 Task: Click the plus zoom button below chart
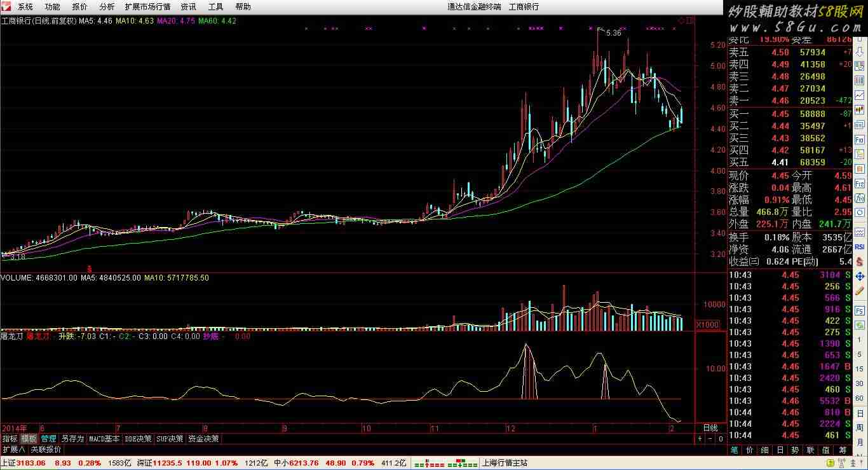click(700, 439)
